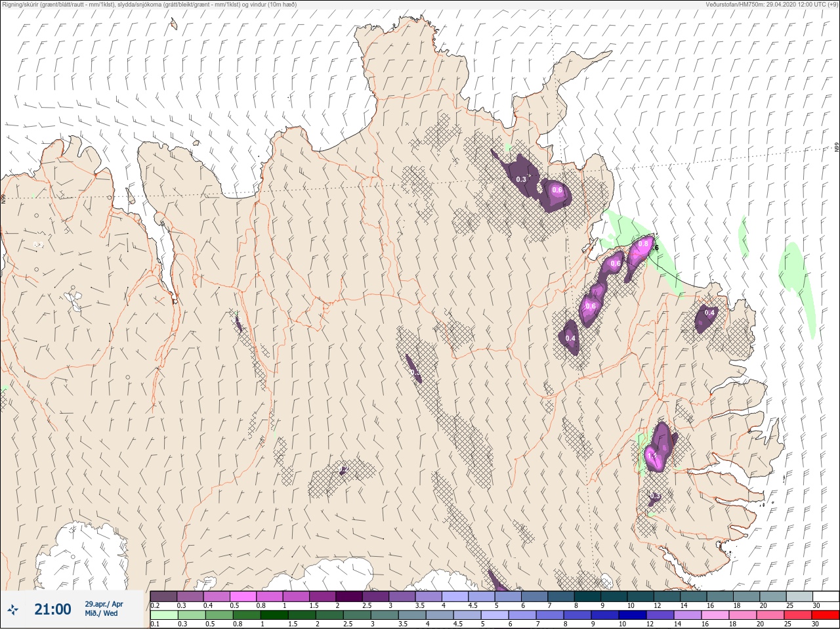Image resolution: width=840 pixels, height=629 pixels.
Task: Click the darkest purple 2 swatch in the upper legend
Action: click(x=350, y=596)
